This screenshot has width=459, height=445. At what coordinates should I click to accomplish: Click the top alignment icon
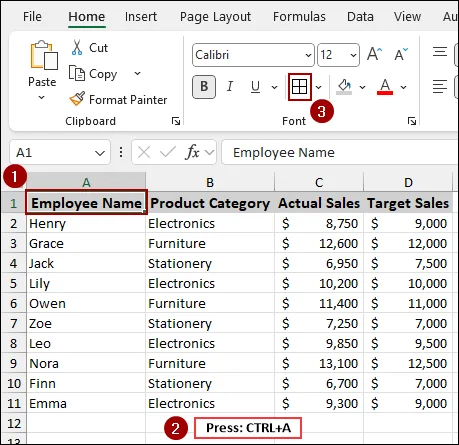tap(440, 52)
